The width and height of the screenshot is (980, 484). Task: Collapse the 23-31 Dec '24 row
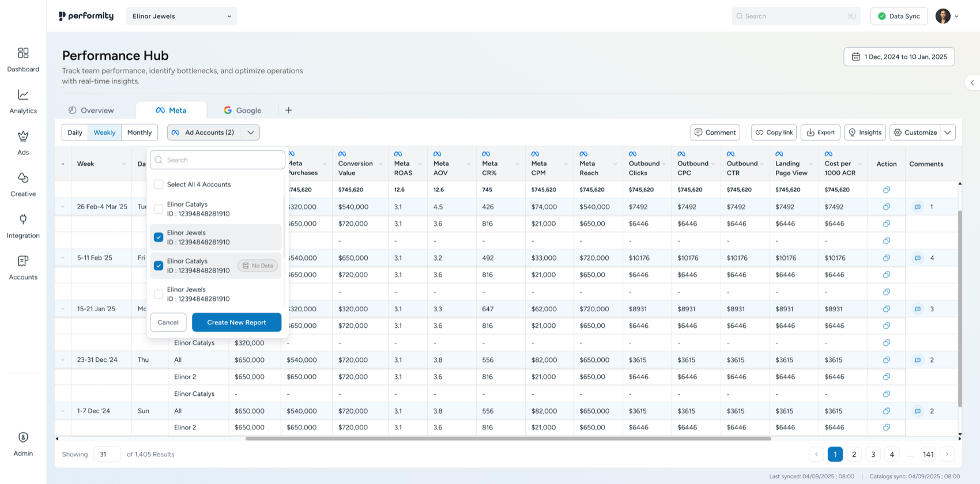point(63,360)
